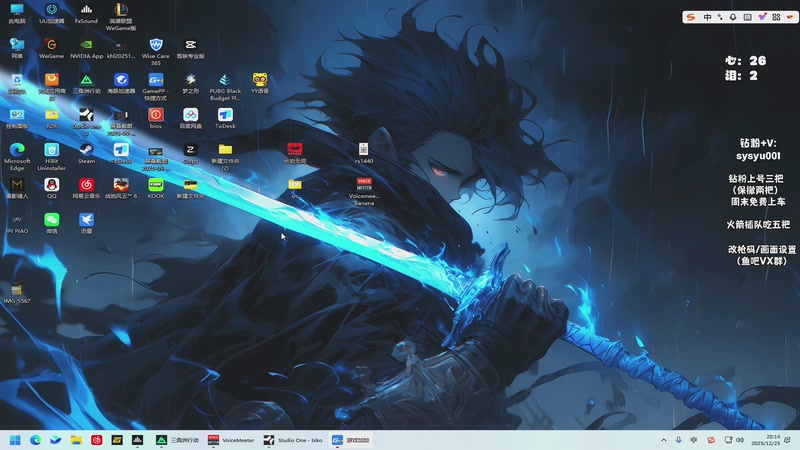Viewport: 800px width, 450px height.
Task: Open the Sogou soft keyboard button
Action: (747, 17)
